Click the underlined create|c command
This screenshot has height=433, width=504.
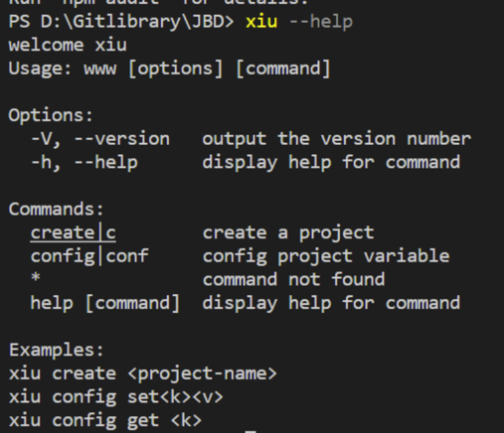[x=73, y=233]
